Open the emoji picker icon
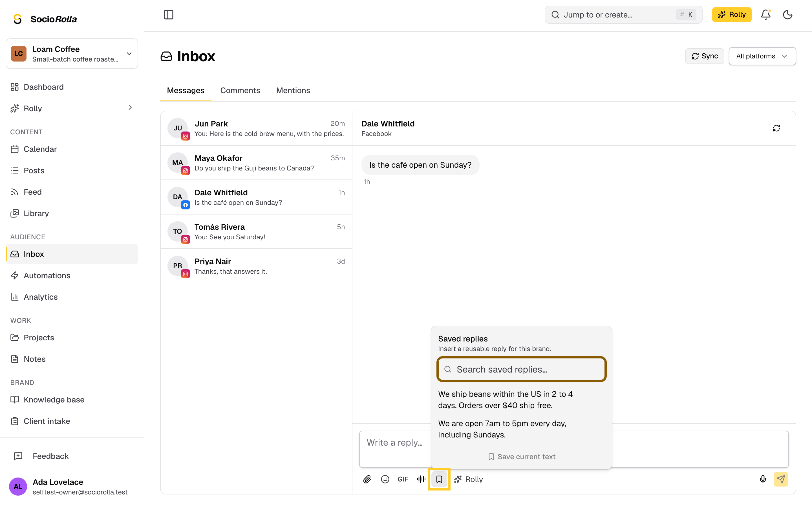This screenshot has width=812, height=508. 385,479
